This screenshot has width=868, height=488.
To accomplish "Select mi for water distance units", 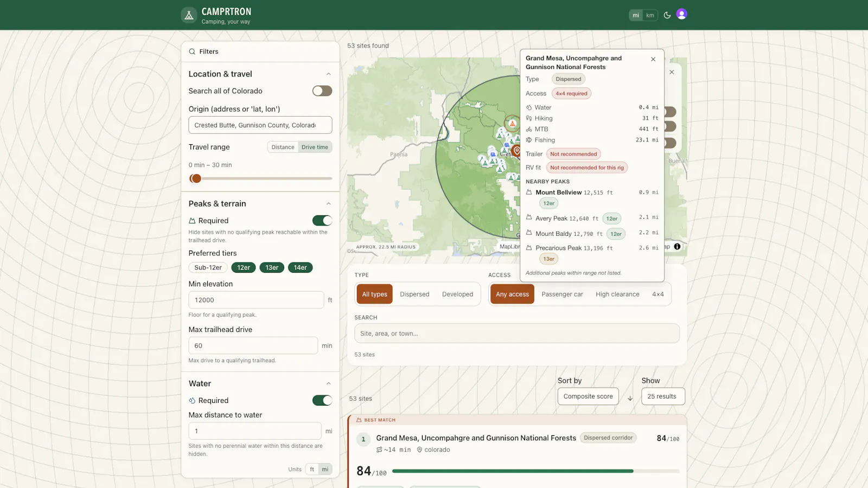I will point(325,470).
